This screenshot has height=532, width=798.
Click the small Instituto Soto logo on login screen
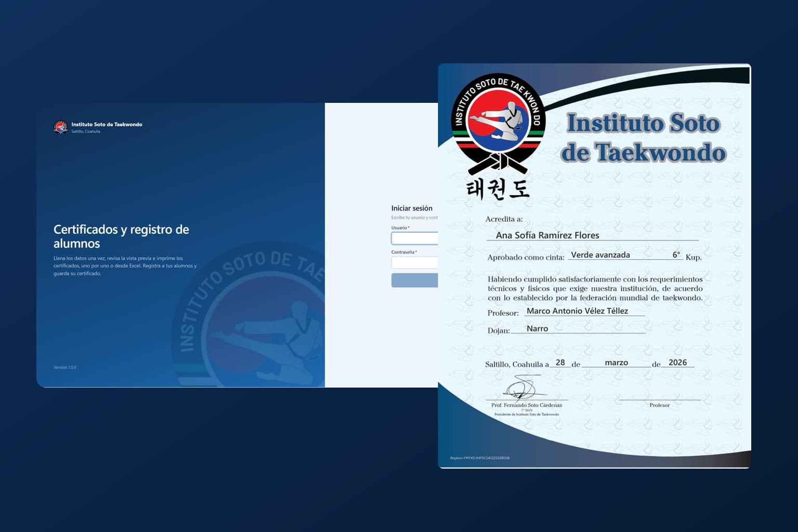[61, 127]
